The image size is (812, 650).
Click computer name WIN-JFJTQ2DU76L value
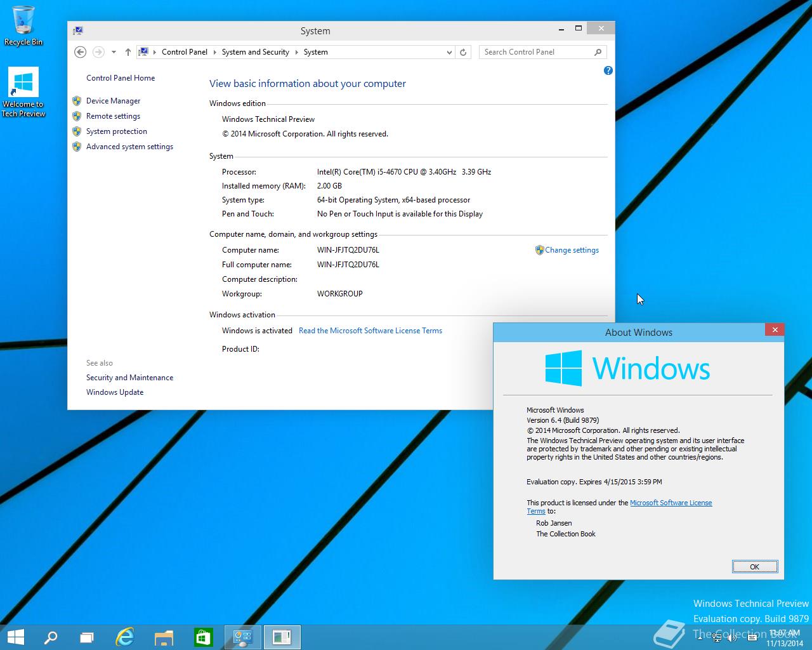click(348, 250)
